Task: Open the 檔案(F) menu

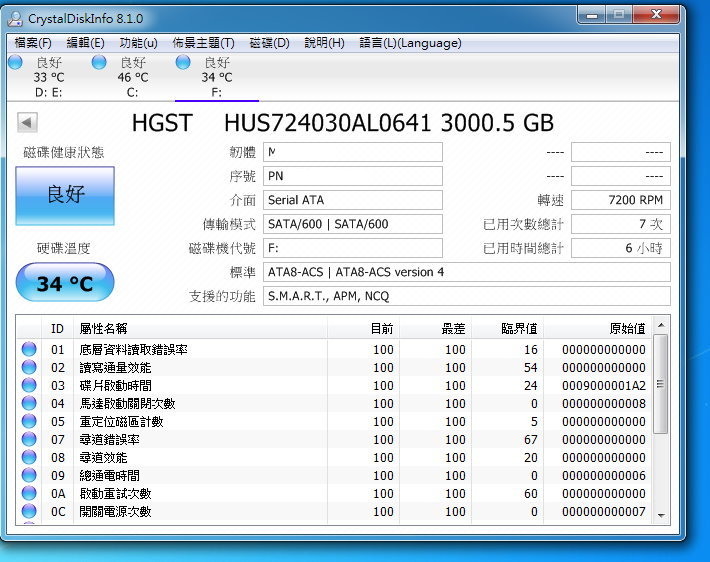Action: pos(33,43)
